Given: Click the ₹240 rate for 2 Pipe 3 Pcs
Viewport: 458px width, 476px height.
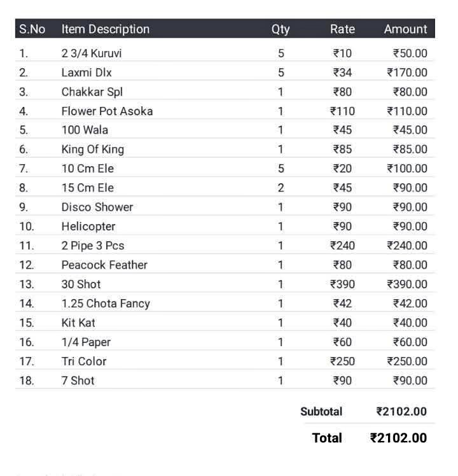Looking at the screenshot, I should click(342, 246).
